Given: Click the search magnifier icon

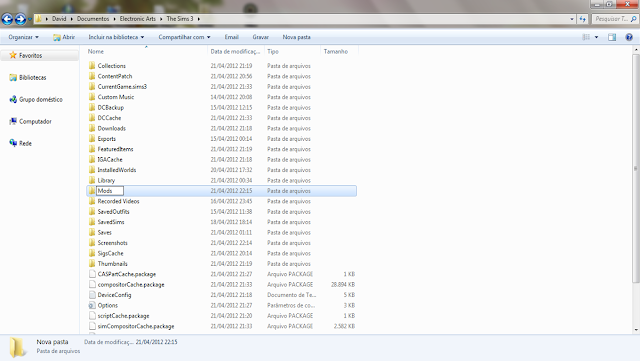Looking at the screenshot, I should (x=633, y=19).
